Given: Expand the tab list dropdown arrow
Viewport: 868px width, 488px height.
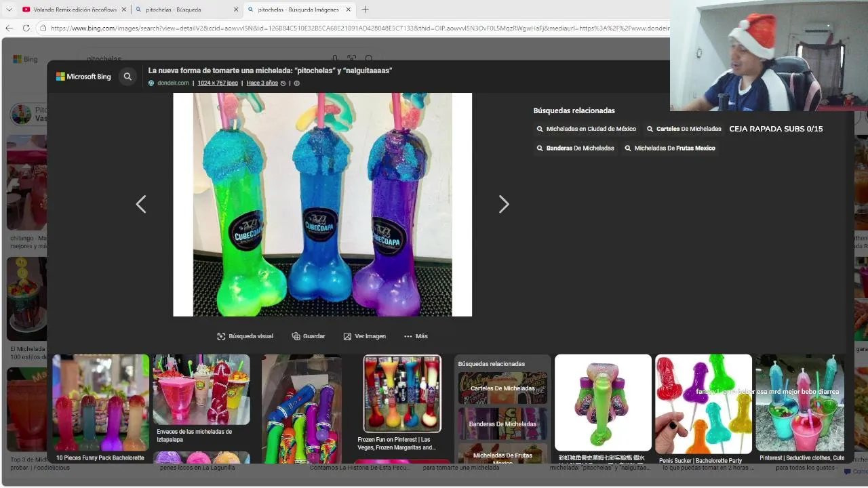Looking at the screenshot, I should [x=9, y=9].
